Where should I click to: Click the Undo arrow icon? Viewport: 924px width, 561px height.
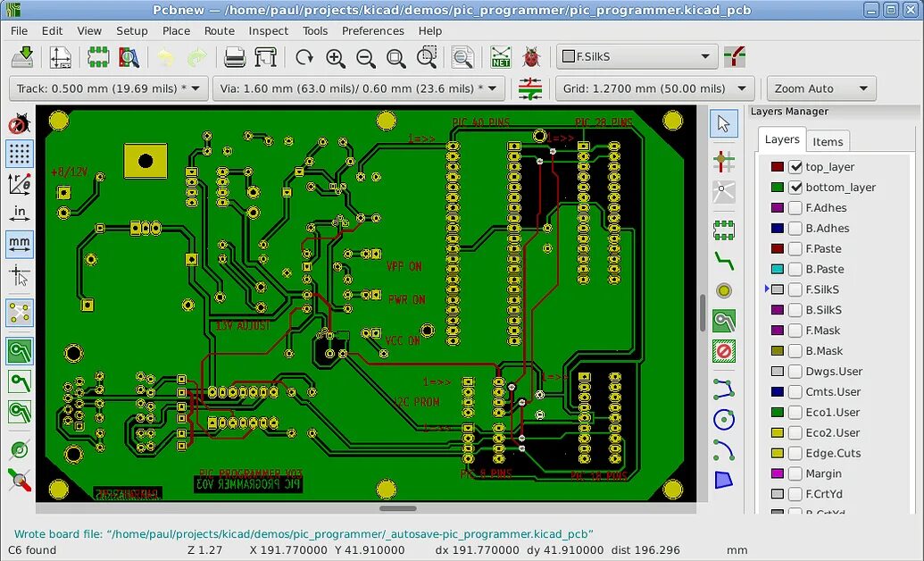point(166,57)
